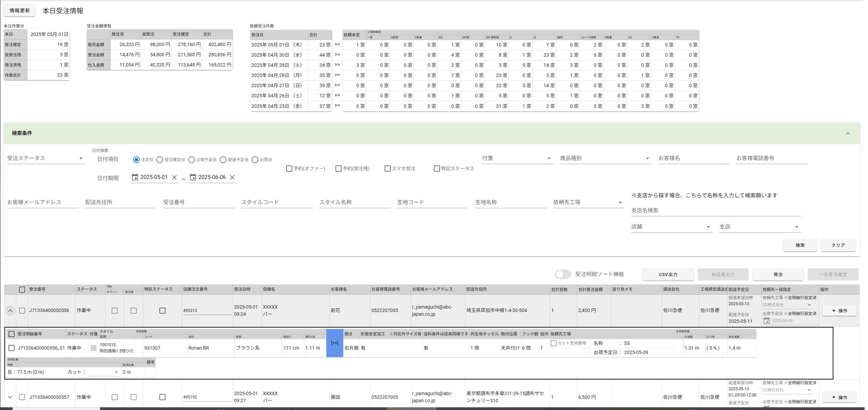Click the start date calendar icon
This screenshot has height=410, width=868.
(x=135, y=177)
